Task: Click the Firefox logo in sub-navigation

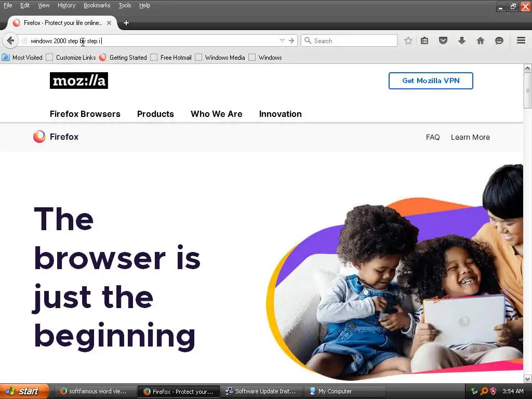Action: point(56,137)
